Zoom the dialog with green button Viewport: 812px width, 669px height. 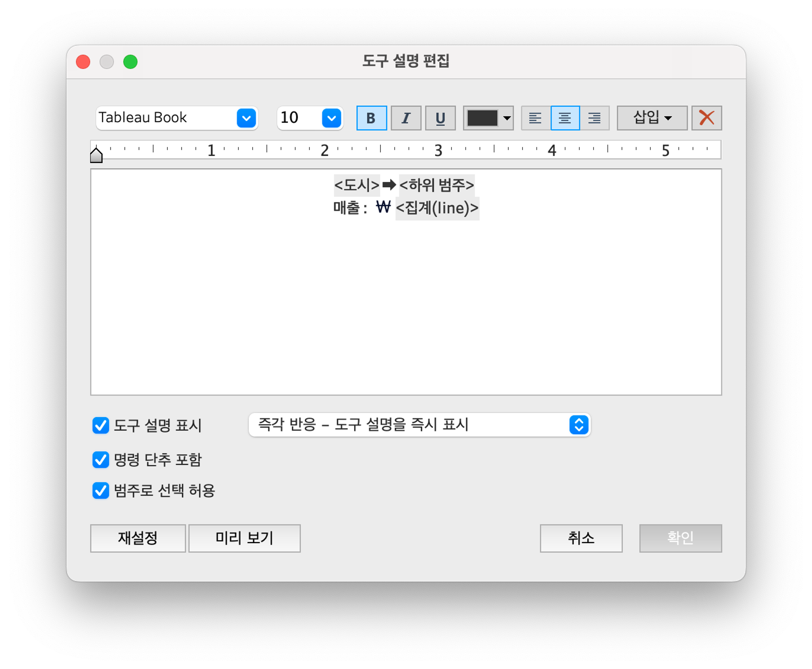point(130,62)
